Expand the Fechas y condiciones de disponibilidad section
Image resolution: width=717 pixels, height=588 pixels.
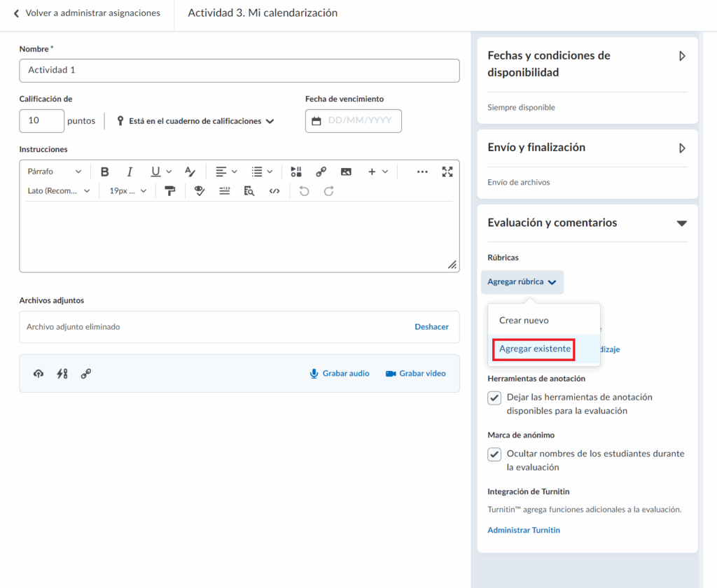coord(682,57)
